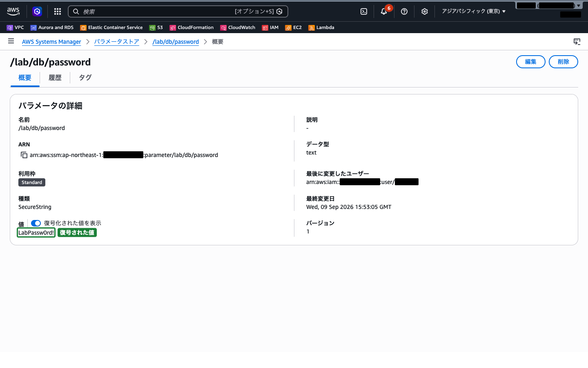Open the services grid menu
Image resolution: width=588 pixels, height=368 pixels.
point(58,11)
